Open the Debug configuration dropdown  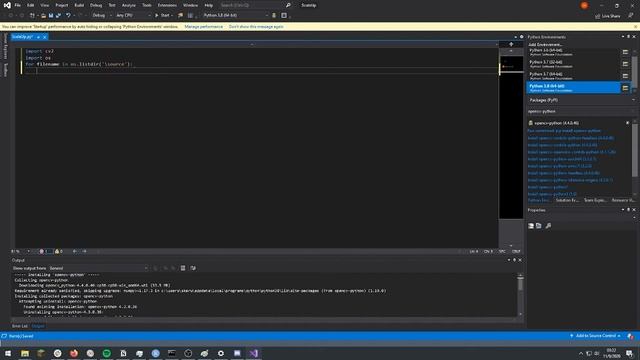[x=102, y=16]
